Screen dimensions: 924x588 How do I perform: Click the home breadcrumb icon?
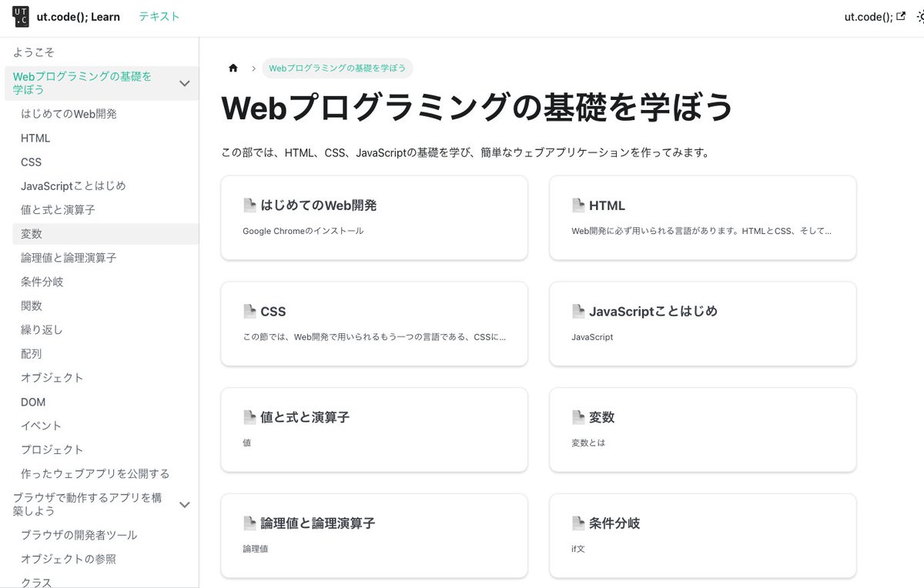point(233,68)
